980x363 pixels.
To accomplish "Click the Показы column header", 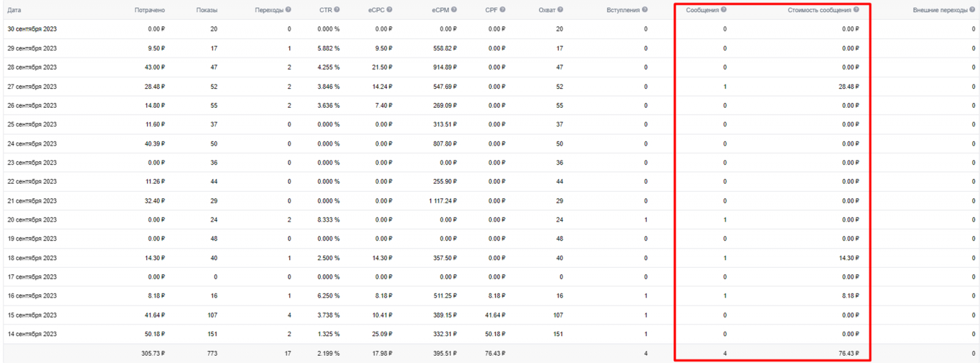I will [x=206, y=10].
